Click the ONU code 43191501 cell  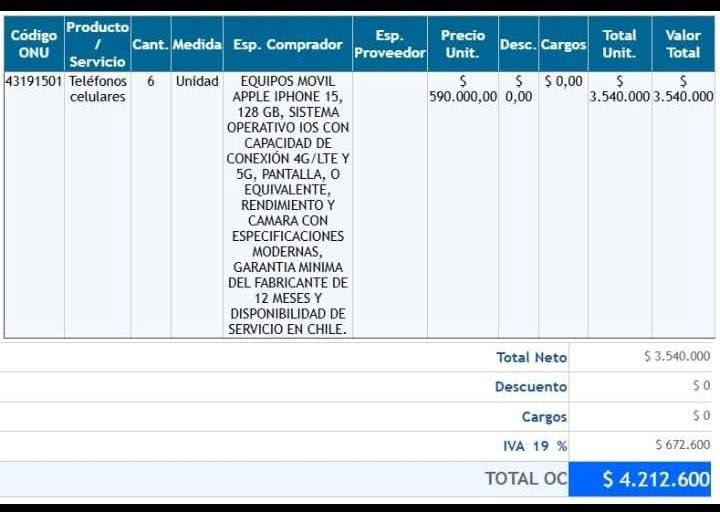(33, 81)
